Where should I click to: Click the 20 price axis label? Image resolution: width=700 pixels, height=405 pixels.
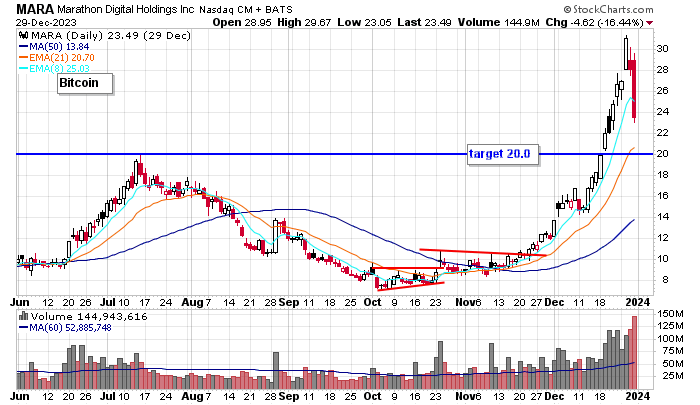[x=662, y=154]
